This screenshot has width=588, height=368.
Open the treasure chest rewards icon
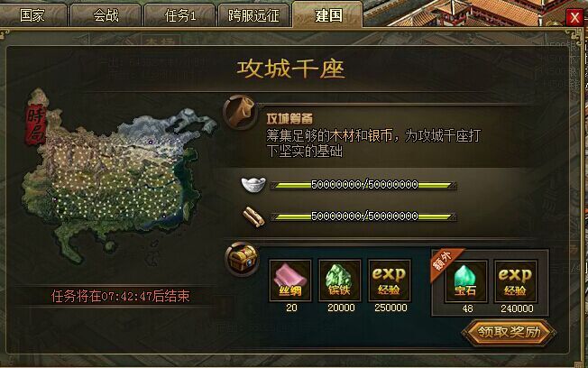point(242,259)
